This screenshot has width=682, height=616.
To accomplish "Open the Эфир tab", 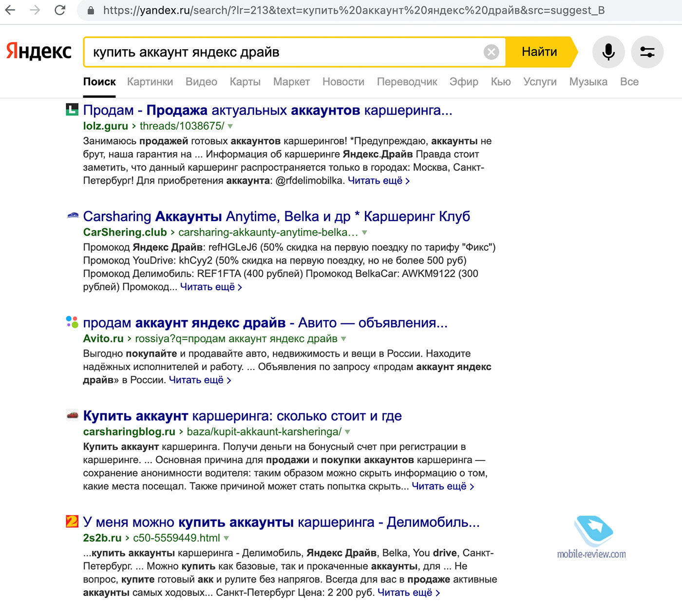I will 464,82.
